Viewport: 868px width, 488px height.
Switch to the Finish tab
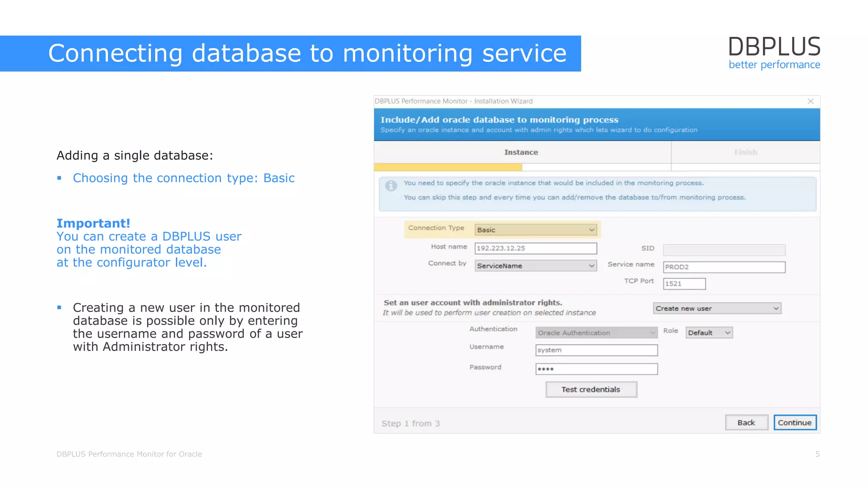coord(746,152)
